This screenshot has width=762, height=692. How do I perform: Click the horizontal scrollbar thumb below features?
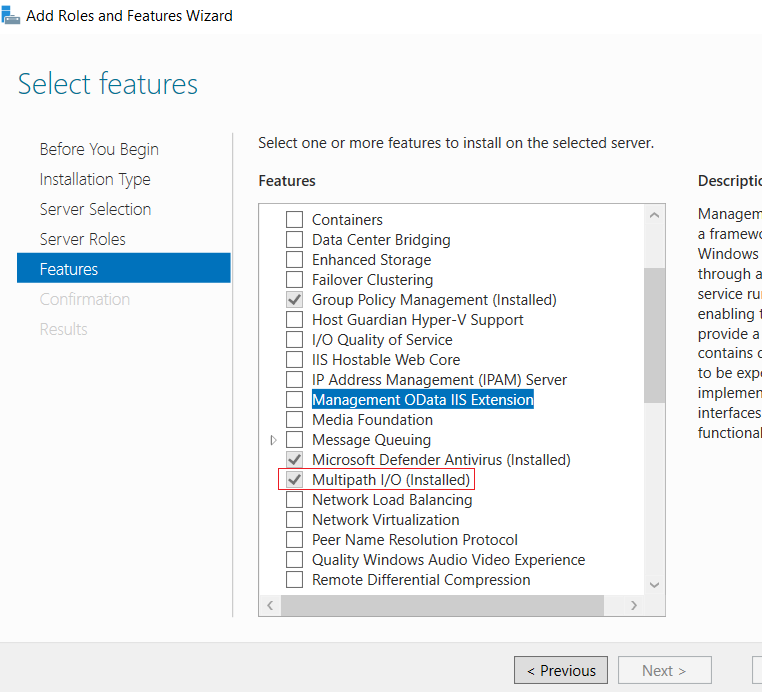pyautogui.click(x=442, y=606)
